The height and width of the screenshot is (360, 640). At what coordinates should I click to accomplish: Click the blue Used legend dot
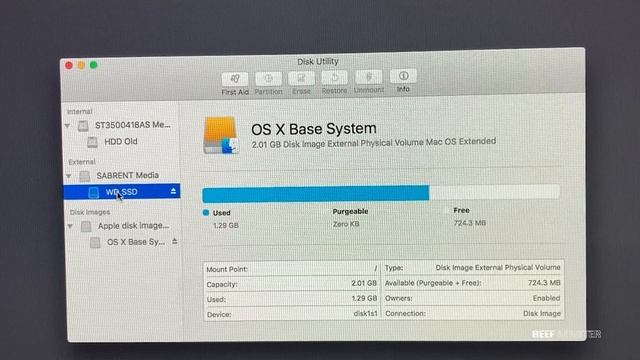pyautogui.click(x=206, y=213)
